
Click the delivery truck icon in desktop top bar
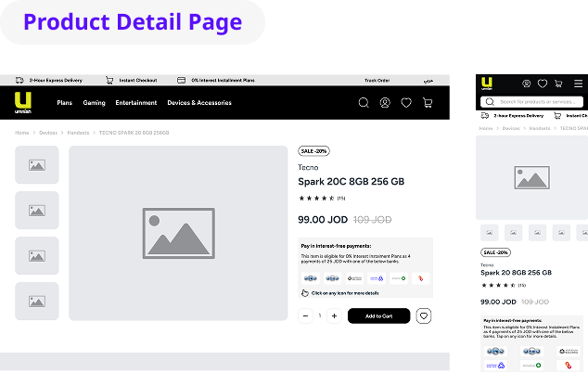pos(19,80)
